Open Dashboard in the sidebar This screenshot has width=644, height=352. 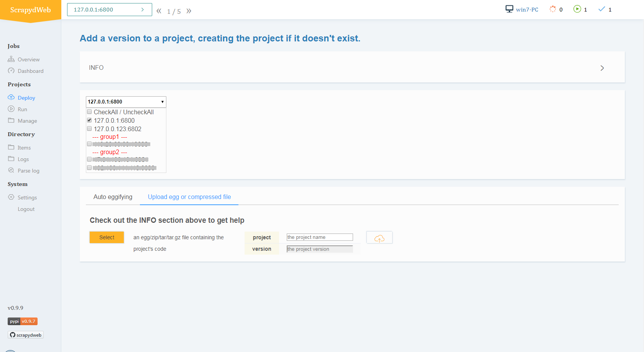coord(31,71)
